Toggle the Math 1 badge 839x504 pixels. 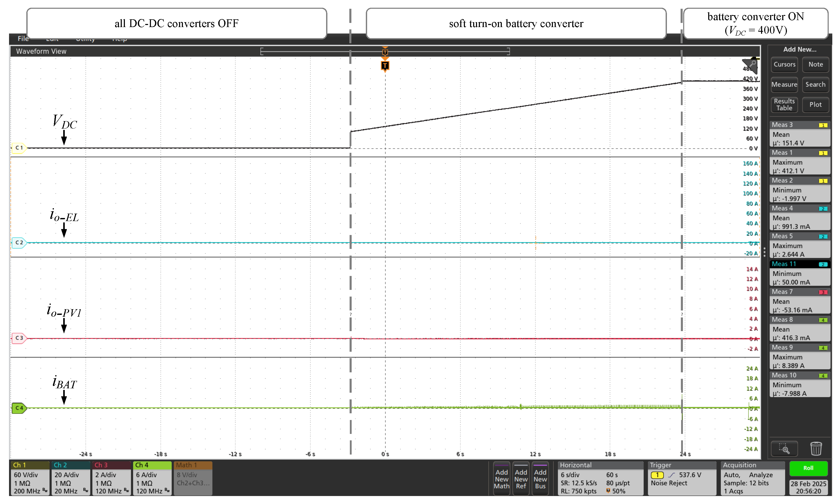(193, 478)
